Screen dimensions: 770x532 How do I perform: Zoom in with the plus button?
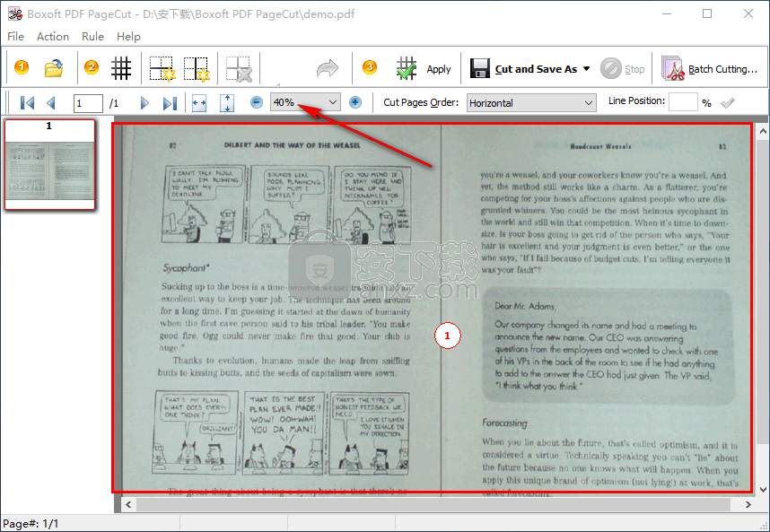355,102
